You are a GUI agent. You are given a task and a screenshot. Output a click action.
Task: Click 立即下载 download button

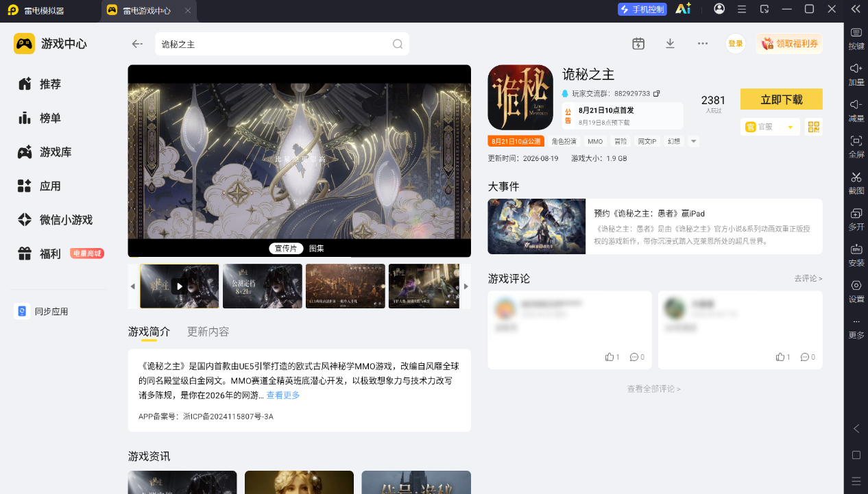click(x=782, y=99)
